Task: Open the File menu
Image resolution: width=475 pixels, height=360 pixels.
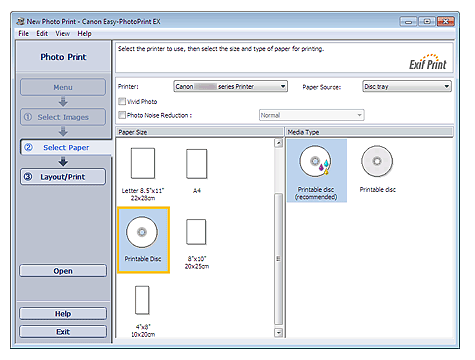Action: click(23, 33)
